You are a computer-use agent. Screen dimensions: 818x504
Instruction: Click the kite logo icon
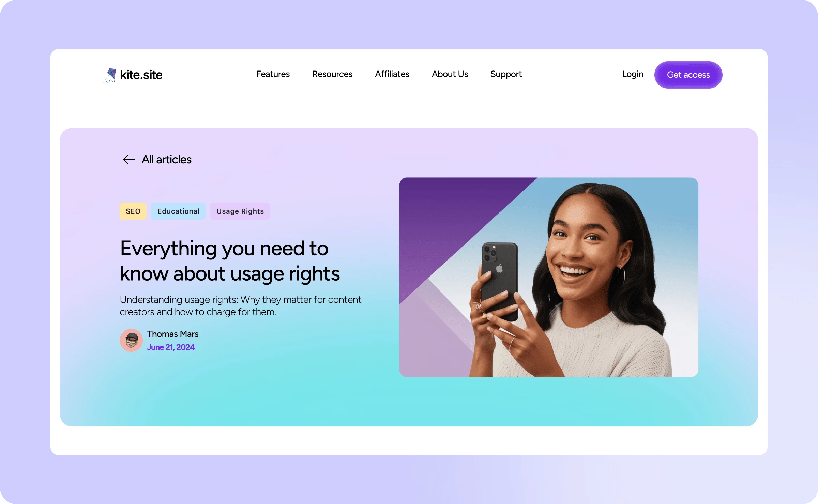point(110,75)
